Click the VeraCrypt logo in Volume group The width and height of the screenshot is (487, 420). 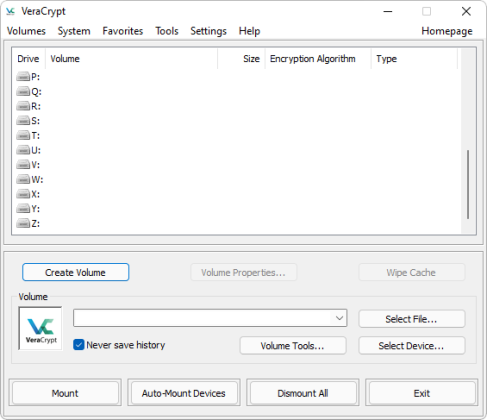point(40,328)
